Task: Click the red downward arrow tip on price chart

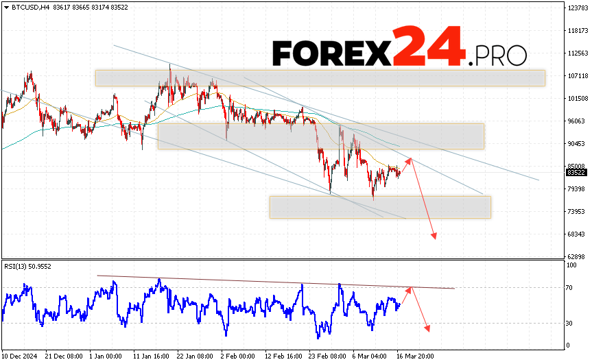Action: pyautogui.click(x=434, y=237)
